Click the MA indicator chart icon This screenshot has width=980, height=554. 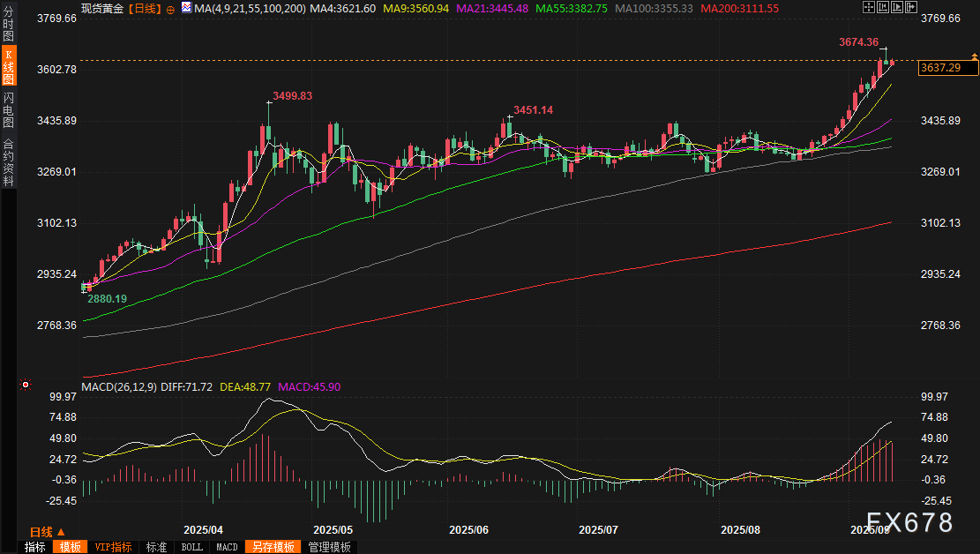click(x=185, y=8)
